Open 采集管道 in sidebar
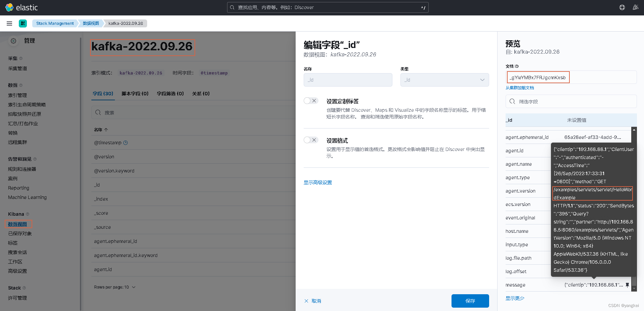 (17, 68)
